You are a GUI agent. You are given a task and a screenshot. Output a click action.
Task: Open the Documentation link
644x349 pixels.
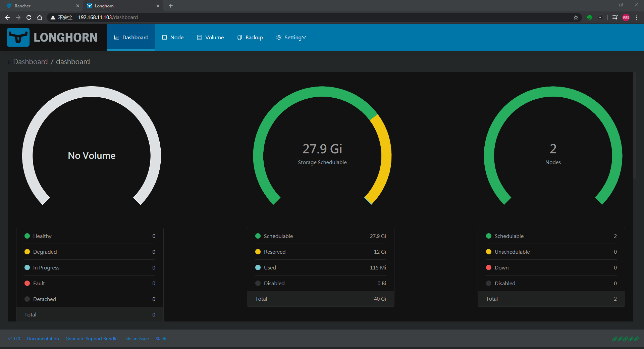pyautogui.click(x=43, y=339)
